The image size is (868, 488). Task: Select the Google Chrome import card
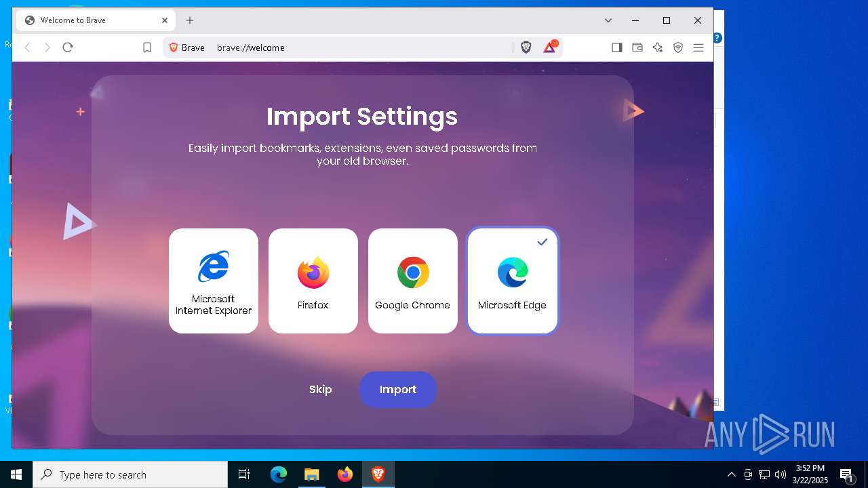[413, 281]
